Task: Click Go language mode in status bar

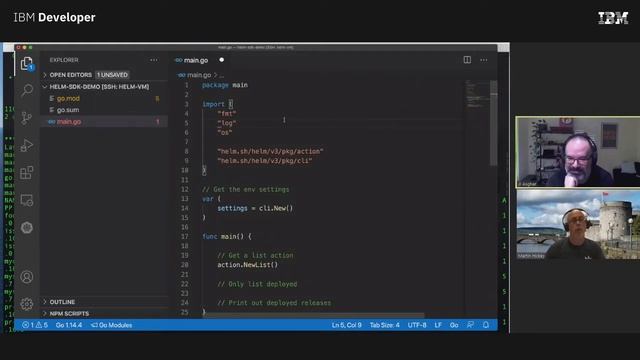Action: [x=454, y=325]
